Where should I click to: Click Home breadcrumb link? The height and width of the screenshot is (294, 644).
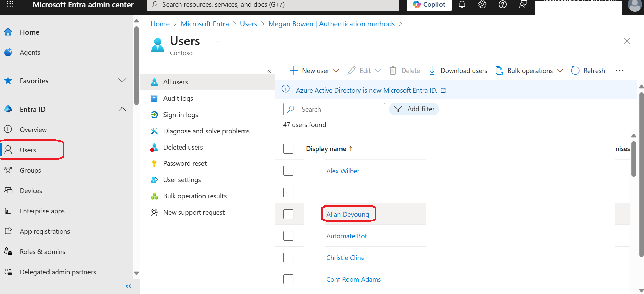(160, 24)
